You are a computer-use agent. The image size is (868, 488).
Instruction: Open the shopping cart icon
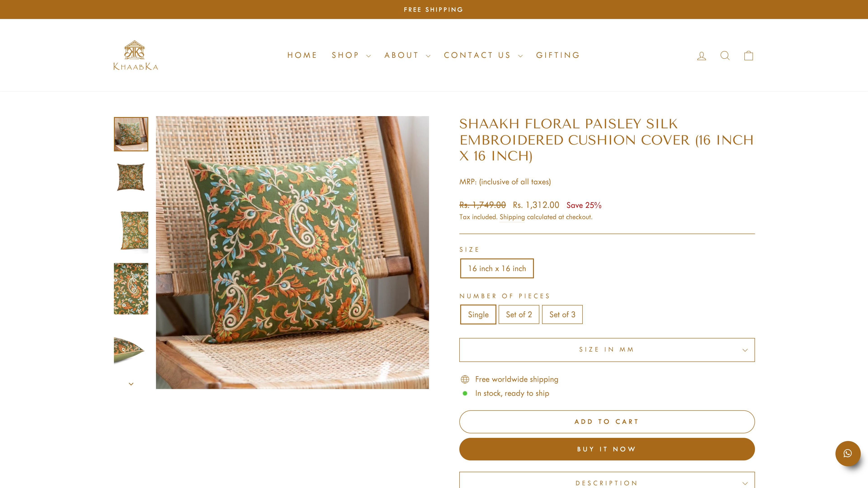point(748,56)
